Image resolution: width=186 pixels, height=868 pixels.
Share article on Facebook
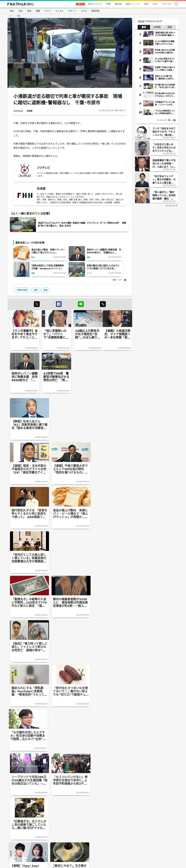click(59, 304)
